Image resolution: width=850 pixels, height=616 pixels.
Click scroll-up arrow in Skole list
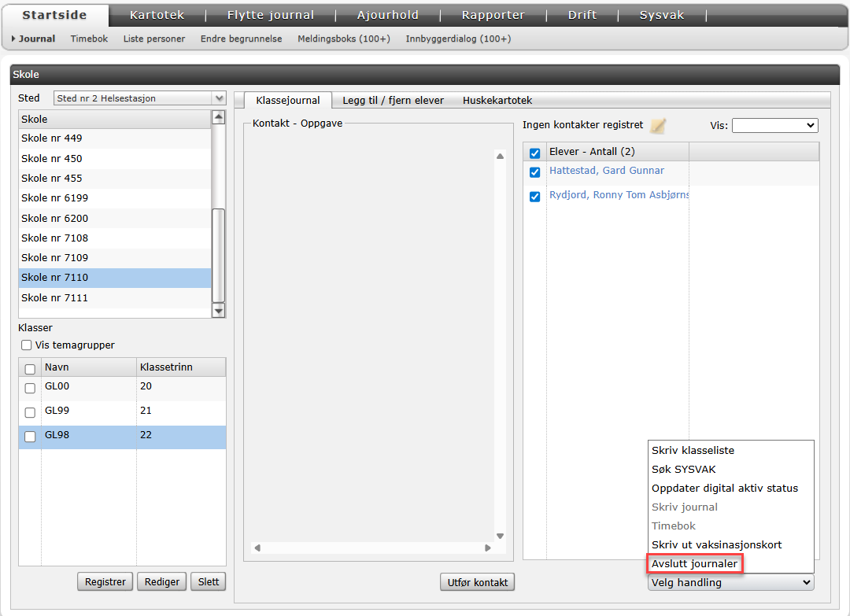(x=219, y=118)
